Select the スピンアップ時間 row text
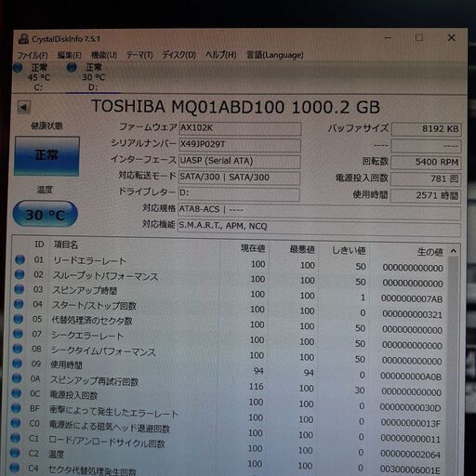476x476 pixels. click(85, 290)
